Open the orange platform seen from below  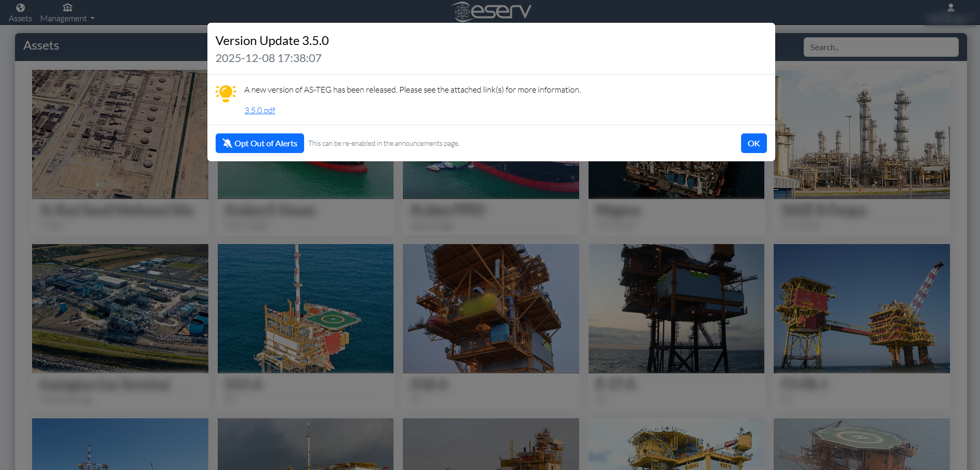point(491,308)
